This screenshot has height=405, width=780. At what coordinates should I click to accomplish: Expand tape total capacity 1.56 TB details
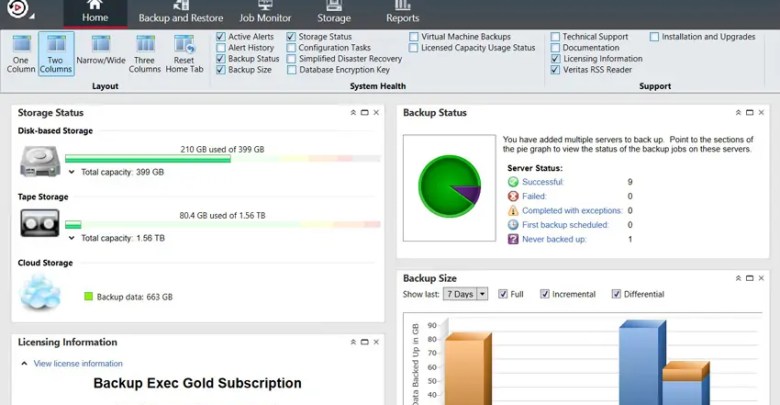(72, 238)
